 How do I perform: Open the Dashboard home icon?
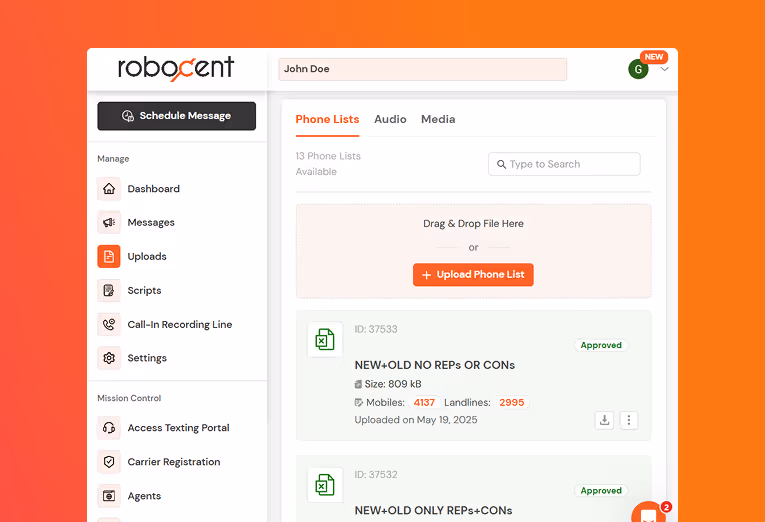coord(109,189)
